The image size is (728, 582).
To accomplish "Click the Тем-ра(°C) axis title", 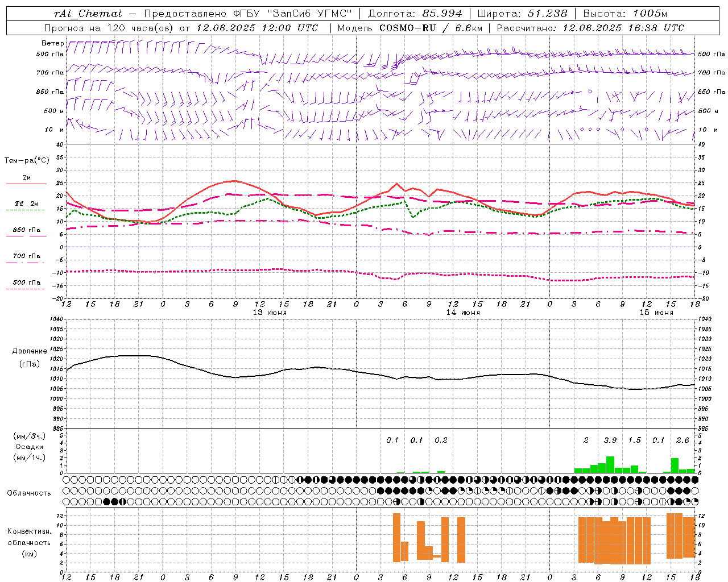I will click(27, 161).
